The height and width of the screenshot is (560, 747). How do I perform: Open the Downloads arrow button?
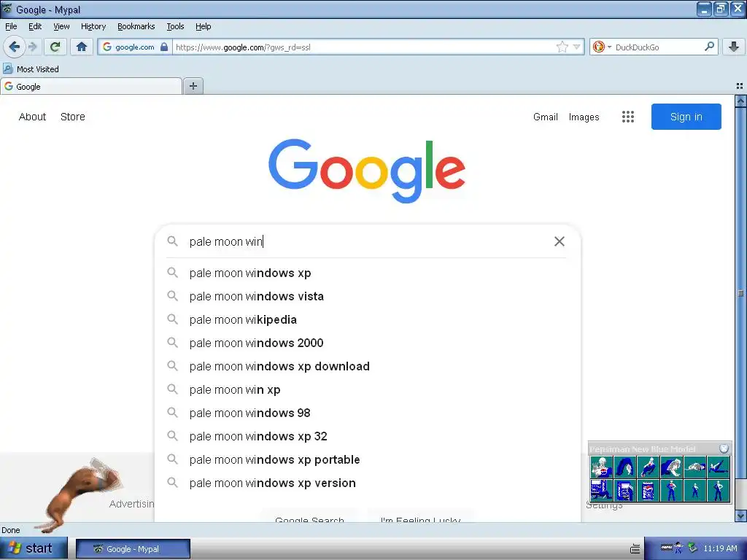pos(734,47)
